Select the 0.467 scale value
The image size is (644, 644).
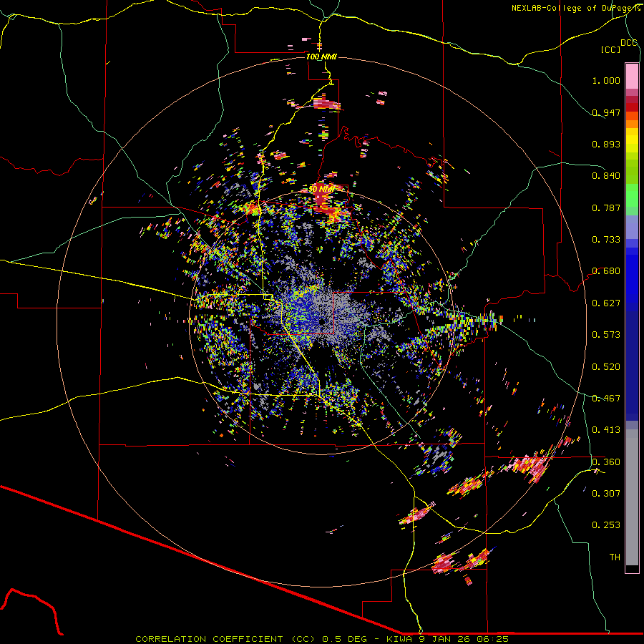606,399
